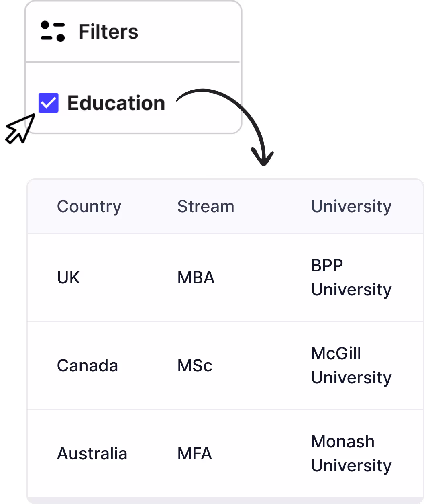The width and height of the screenshot is (424, 504).
Task: Select the MBA stream cell
Action: click(196, 278)
